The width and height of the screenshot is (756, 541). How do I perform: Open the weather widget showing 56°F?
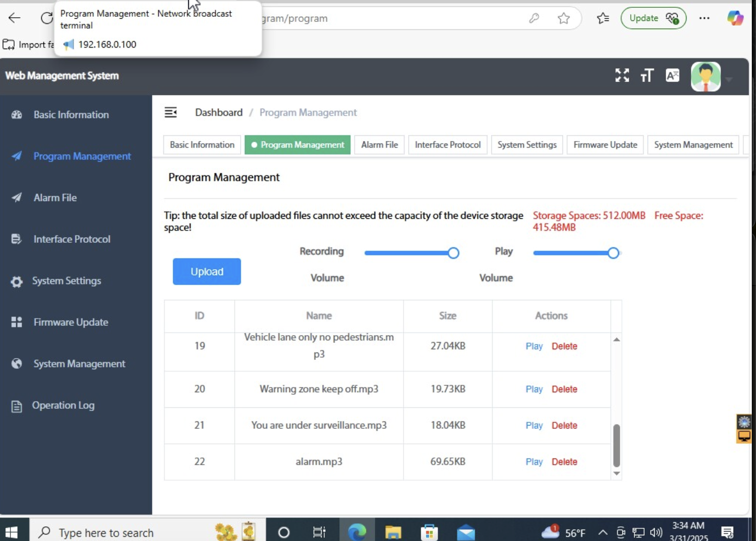click(563, 532)
